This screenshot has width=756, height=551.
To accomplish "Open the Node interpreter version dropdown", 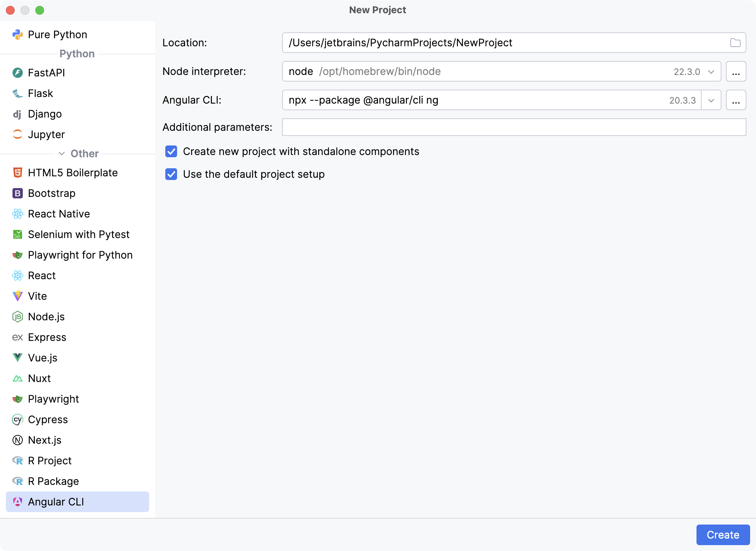I will point(712,71).
